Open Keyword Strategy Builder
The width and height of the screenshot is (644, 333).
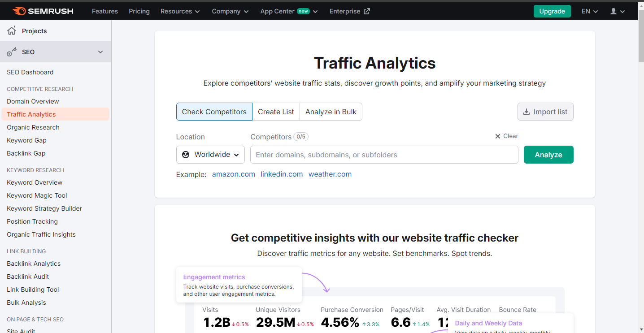44,208
